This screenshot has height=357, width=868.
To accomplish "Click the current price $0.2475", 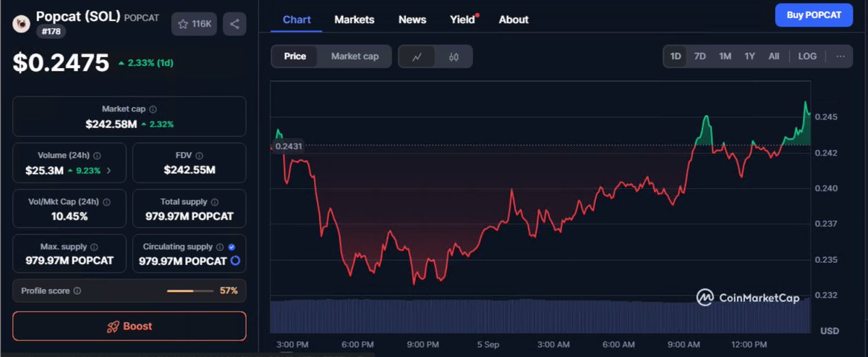I will [x=61, y=63].
